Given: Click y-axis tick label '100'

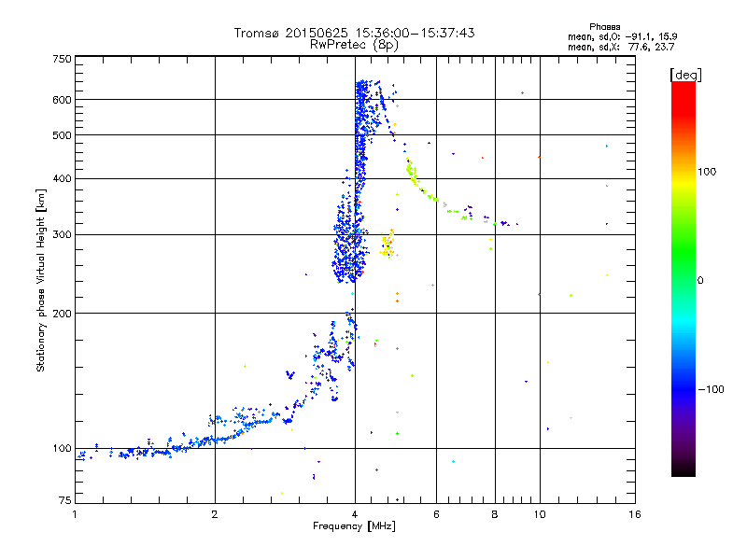Looking at the screenshot, I should 62,448.
